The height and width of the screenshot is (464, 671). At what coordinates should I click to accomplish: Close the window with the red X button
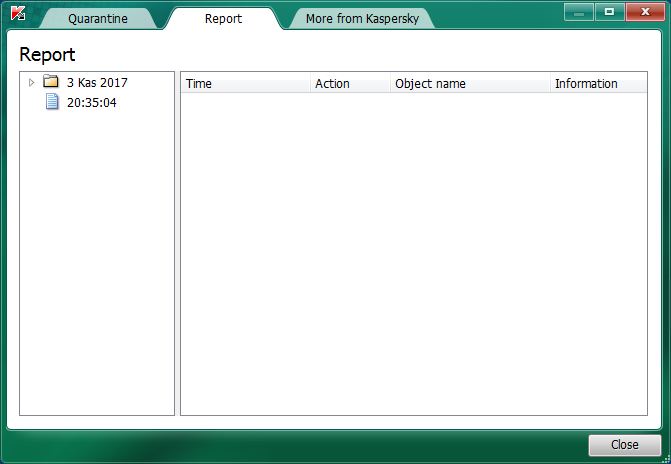(x=645, y=12)
